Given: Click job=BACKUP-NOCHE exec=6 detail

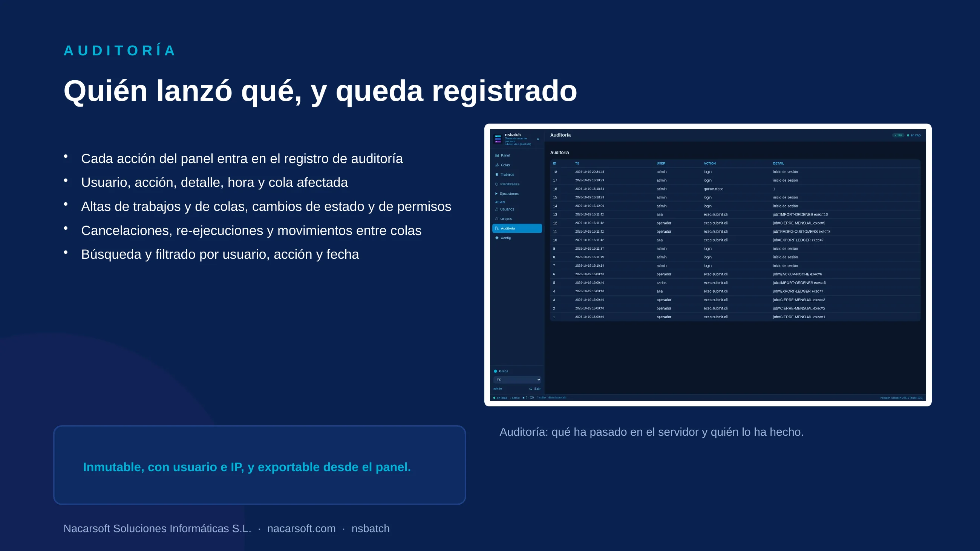Looking at the screenshot, I should point(798,274).
